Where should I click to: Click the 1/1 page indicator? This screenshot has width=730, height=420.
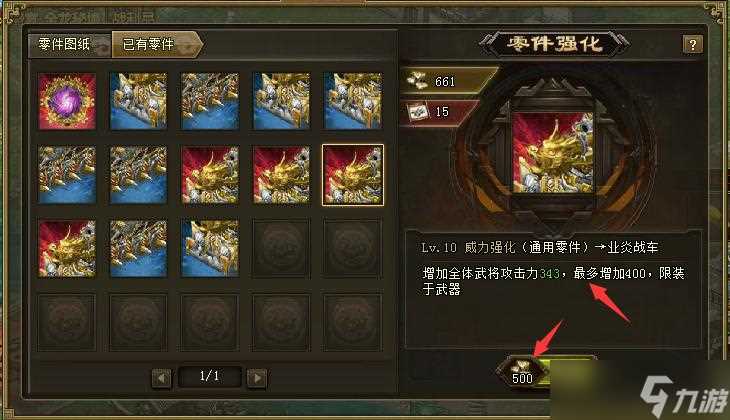210,376
